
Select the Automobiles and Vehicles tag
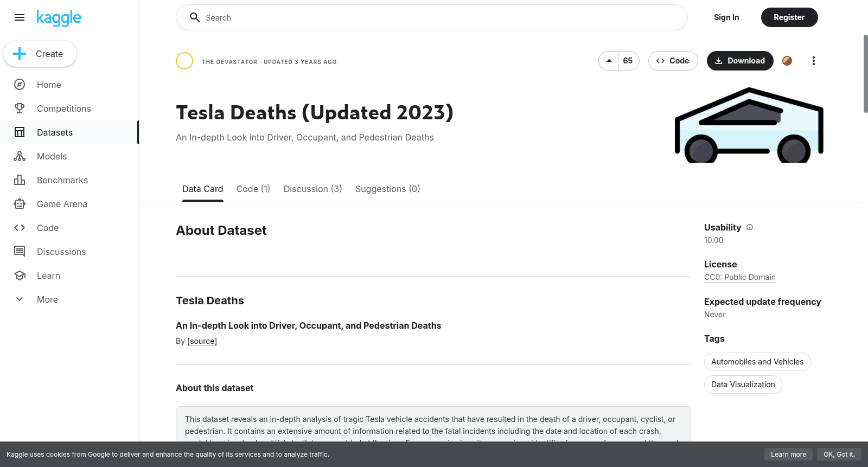(757, 362)
